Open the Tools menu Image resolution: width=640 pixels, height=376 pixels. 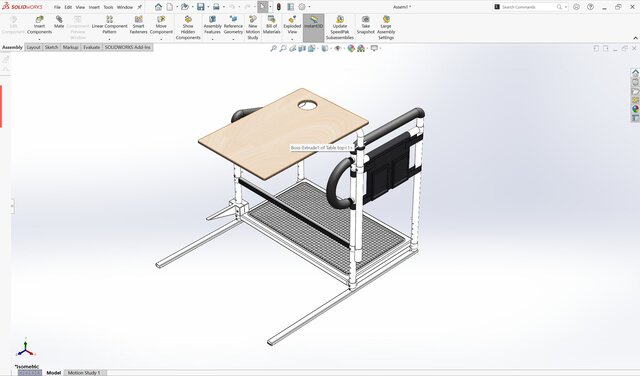(108, 7)
